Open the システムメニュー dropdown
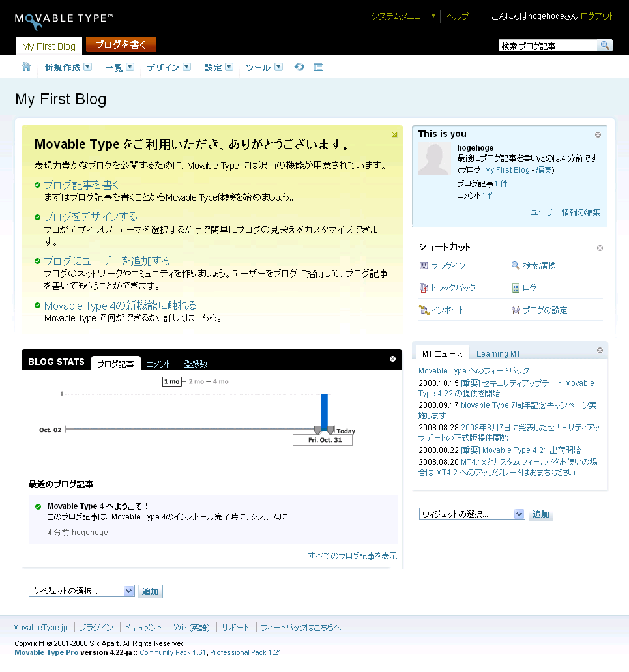 click(403, 16)
